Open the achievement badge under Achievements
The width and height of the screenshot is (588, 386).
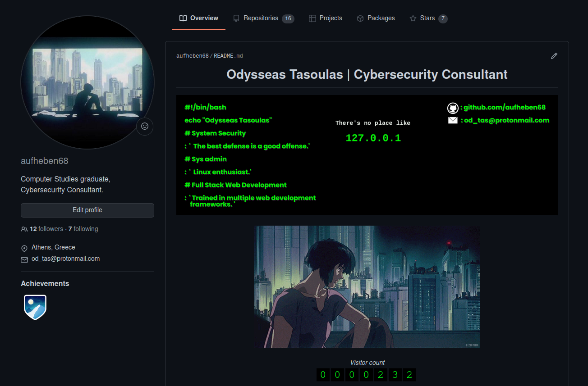pyautogui.click(x=35, y=307)
